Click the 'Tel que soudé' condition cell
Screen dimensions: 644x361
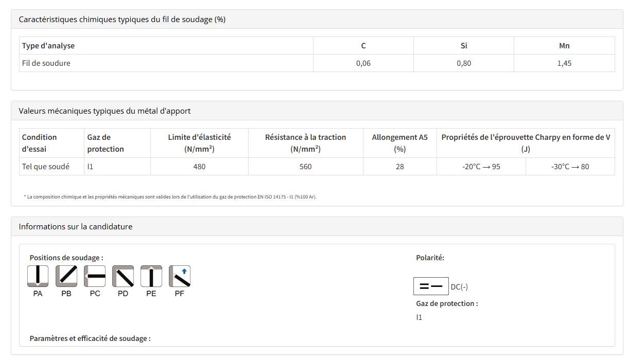46,167
